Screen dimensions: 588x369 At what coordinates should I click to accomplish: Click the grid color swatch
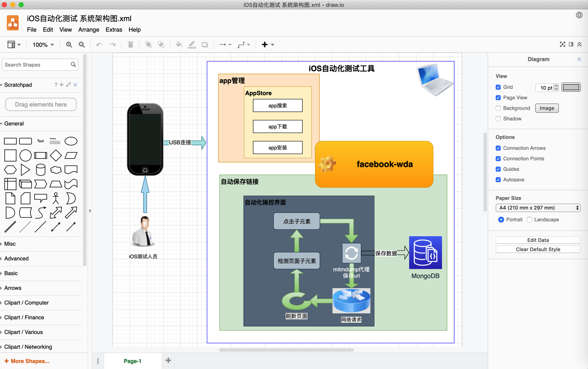[571, 87]
